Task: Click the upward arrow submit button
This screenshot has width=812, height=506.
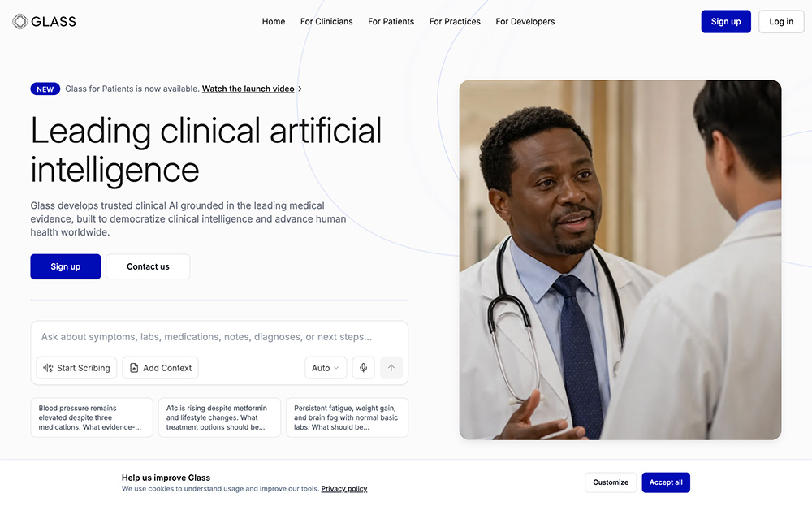Action: coord(391,368)
